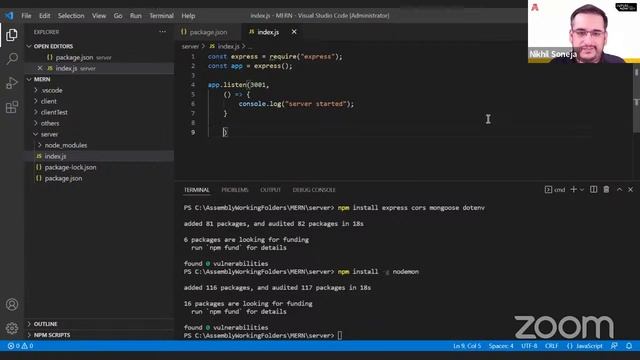Click console.log line in editor

click(x=296, y=104)
